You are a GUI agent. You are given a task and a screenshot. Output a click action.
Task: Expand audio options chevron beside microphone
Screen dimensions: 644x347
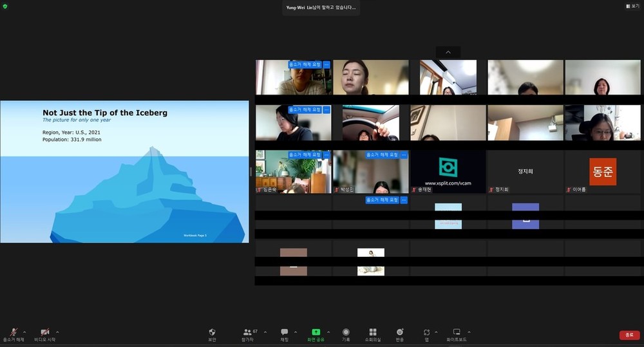[x=24, y=332]
